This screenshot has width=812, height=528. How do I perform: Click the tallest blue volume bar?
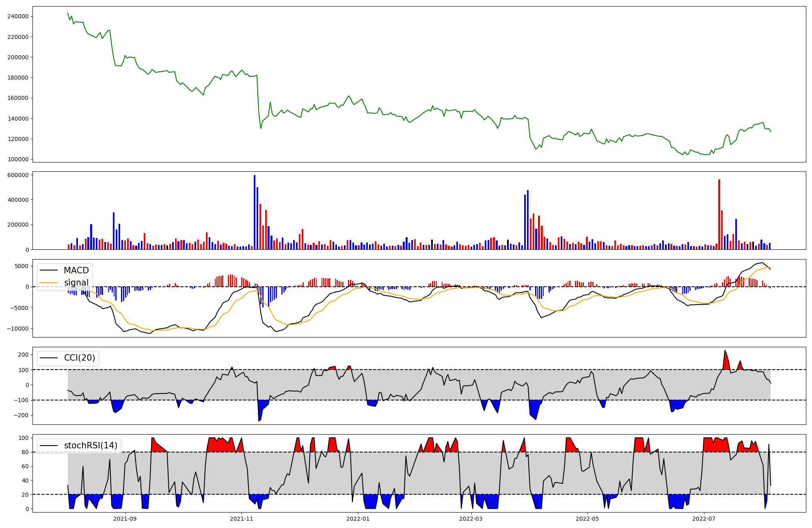tap(255, 211)
